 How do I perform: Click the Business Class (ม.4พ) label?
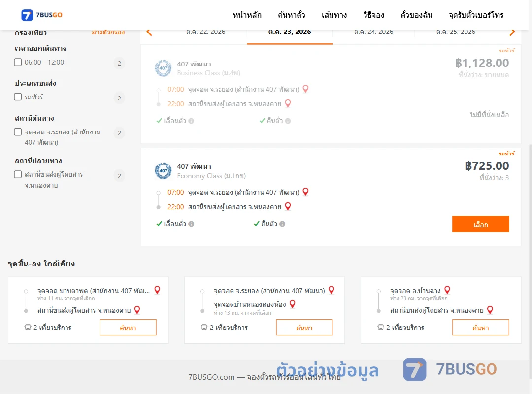[209, 73]
